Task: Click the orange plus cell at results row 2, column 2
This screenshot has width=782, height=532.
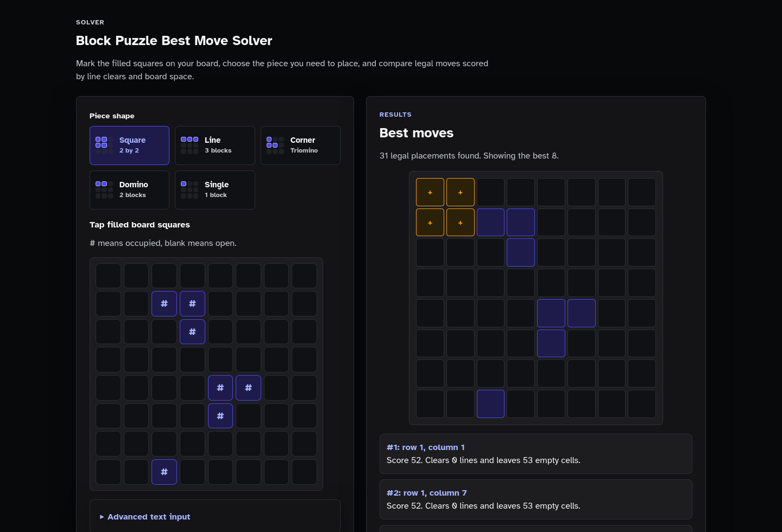Action: (x=461, y=223)
